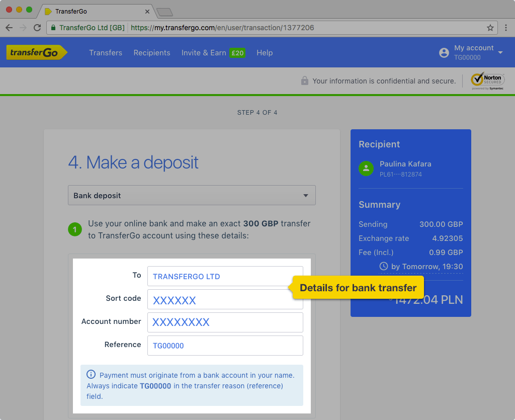Click the TransferGo logo
This screenshot has height=420, width=515.
[36, 52]
